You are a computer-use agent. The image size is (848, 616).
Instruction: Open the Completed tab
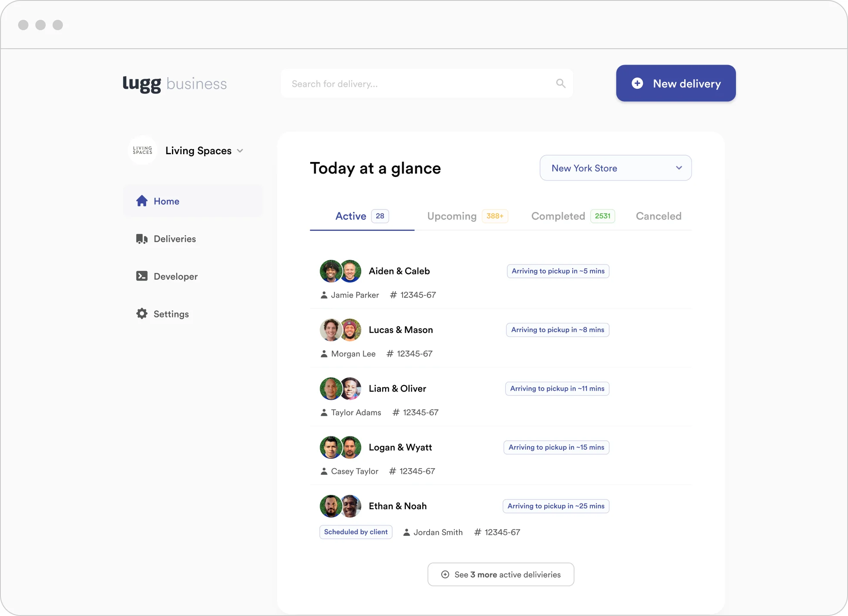(573, 216)
